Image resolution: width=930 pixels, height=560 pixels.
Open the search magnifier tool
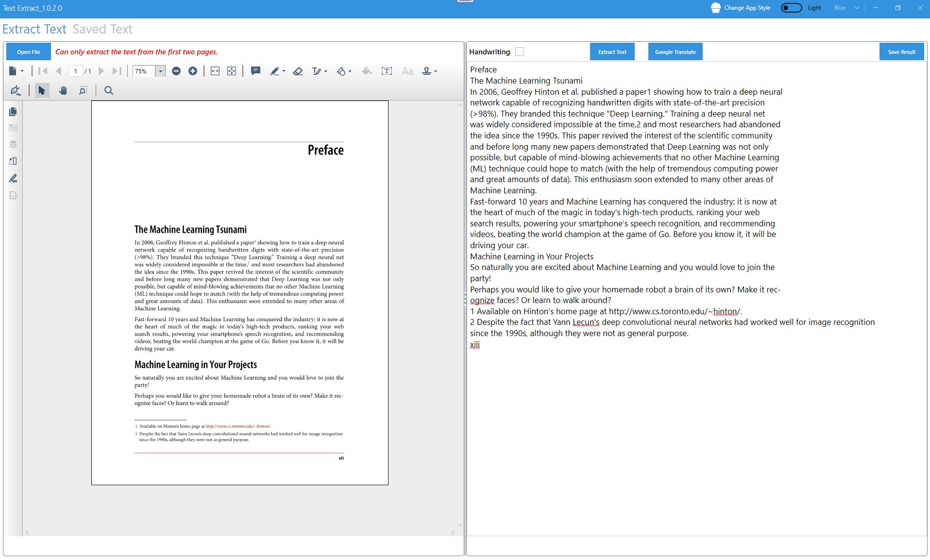(109, 90)
